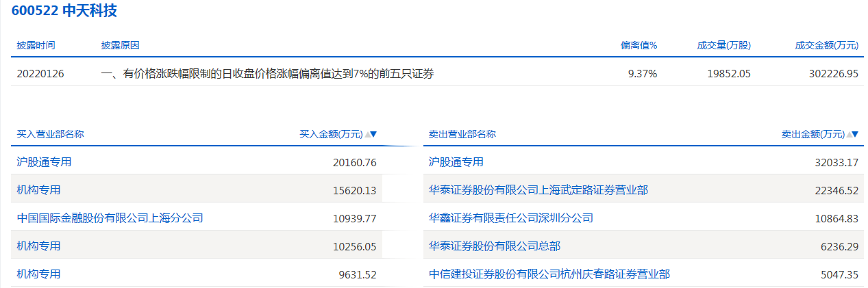Open 华泰证券上海武定路证券营业部 link

coord(538,189)
